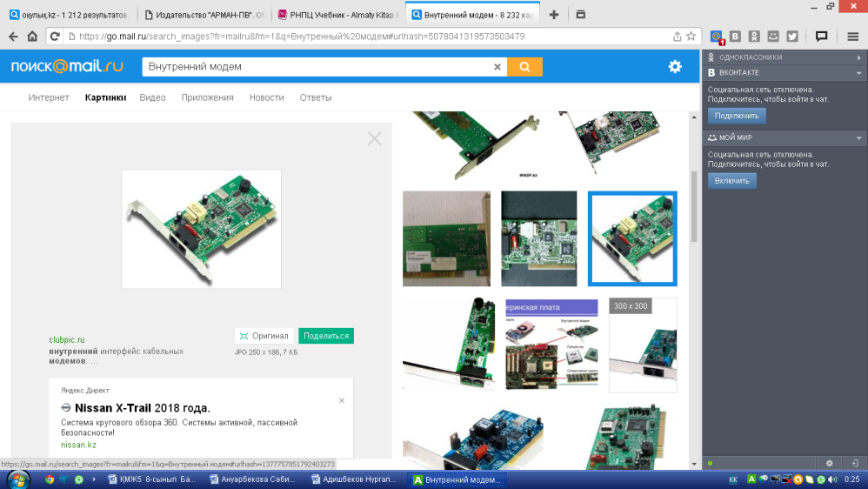Open the Windows Start button

point(17,479)
